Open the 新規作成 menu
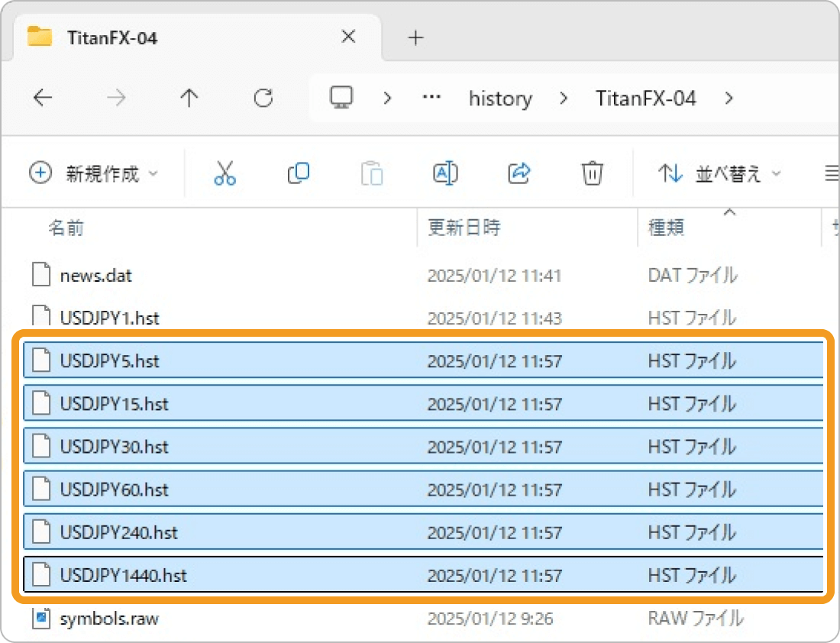 point(94,173)
